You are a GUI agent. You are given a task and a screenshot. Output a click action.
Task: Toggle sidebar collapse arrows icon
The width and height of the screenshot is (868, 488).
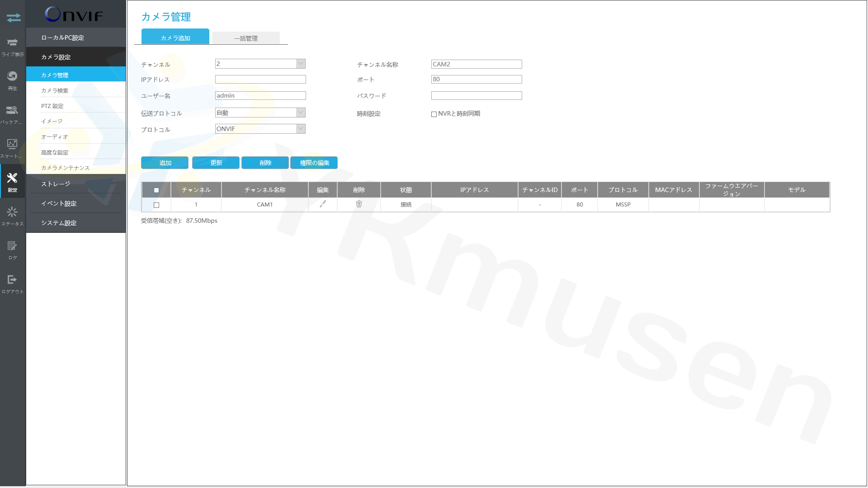[x=14, y=18]
